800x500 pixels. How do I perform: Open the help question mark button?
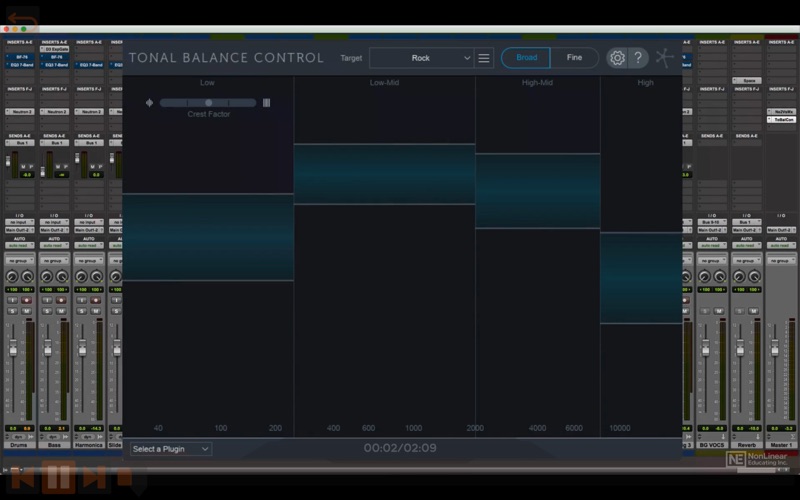[638, 58]
